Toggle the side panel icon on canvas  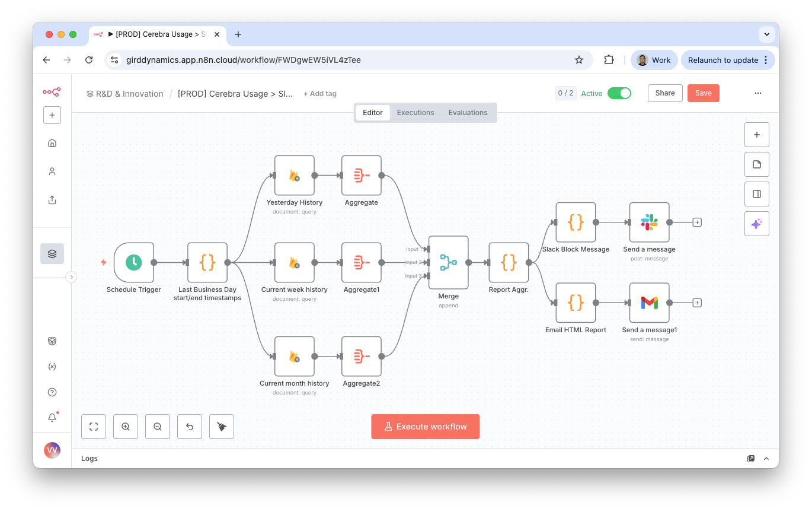click(757, 194)
